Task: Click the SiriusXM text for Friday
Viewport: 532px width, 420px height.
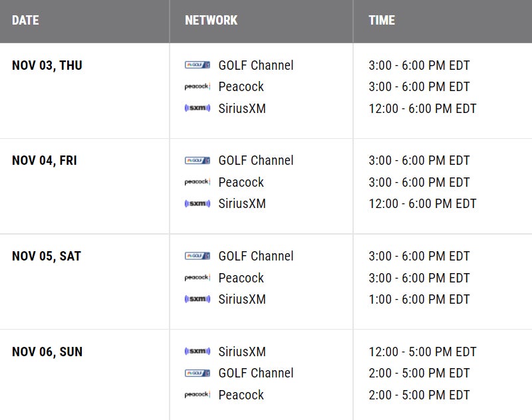Action: point(241,203)
